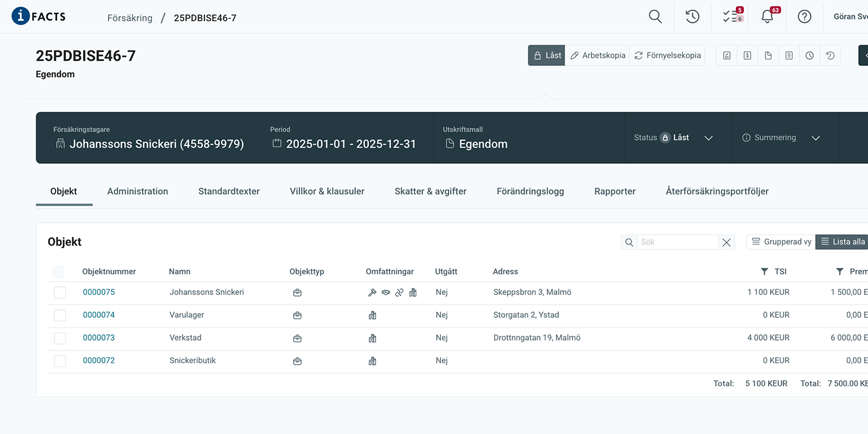This screenshot has height=434, width=868.
Task: Click the iFACTS logo
Action: (x=38, y=16)
